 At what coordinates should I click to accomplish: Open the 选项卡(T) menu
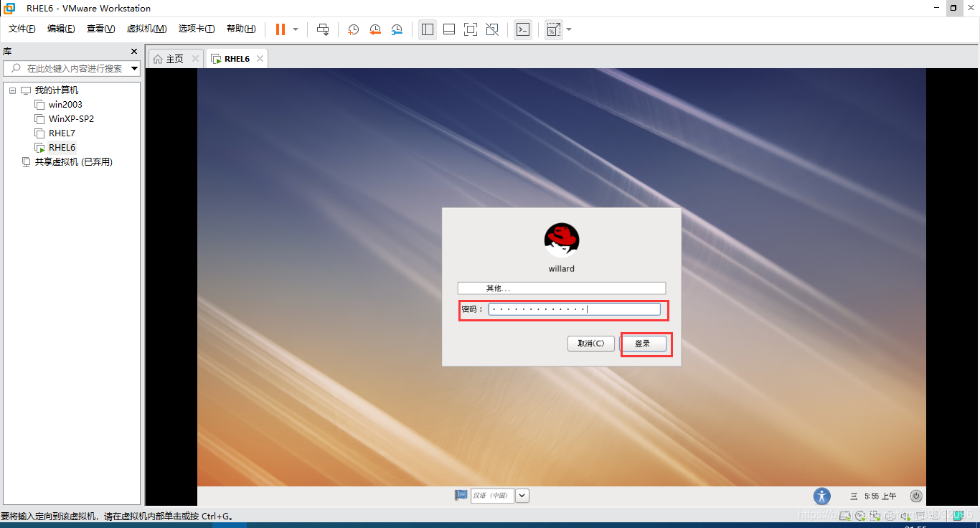(x=197, y=29)
